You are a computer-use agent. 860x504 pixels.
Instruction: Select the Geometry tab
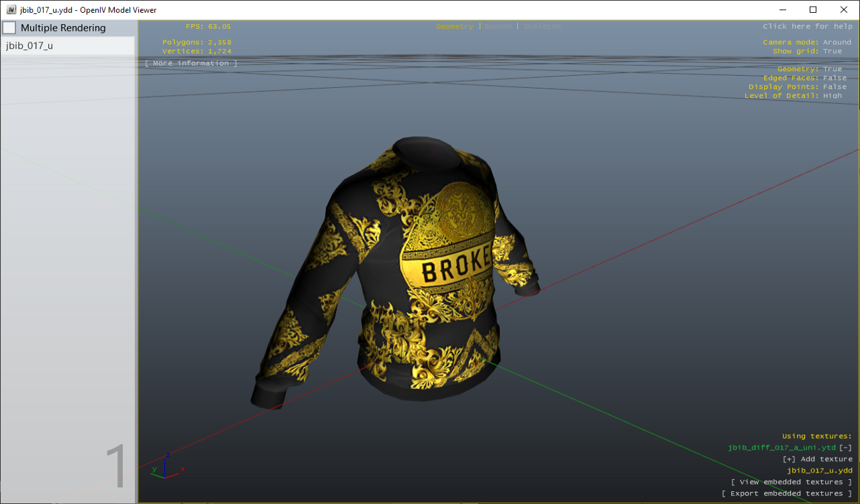(x=453, y=27)
